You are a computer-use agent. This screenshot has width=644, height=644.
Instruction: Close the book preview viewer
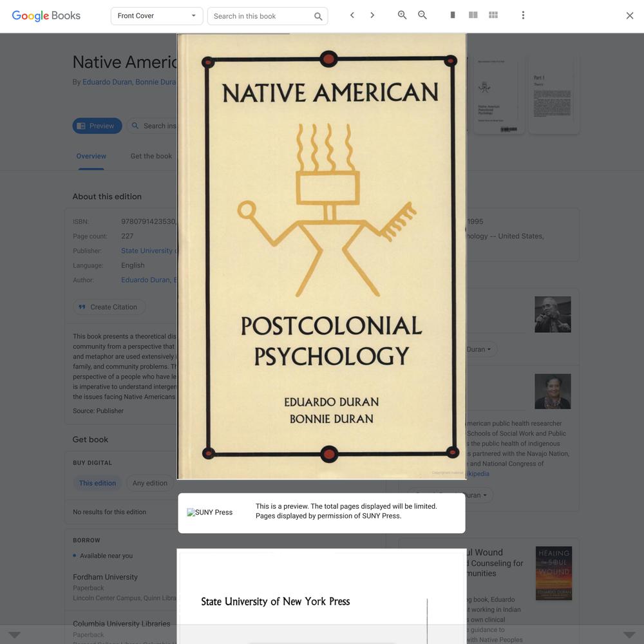tap(630, 15)
